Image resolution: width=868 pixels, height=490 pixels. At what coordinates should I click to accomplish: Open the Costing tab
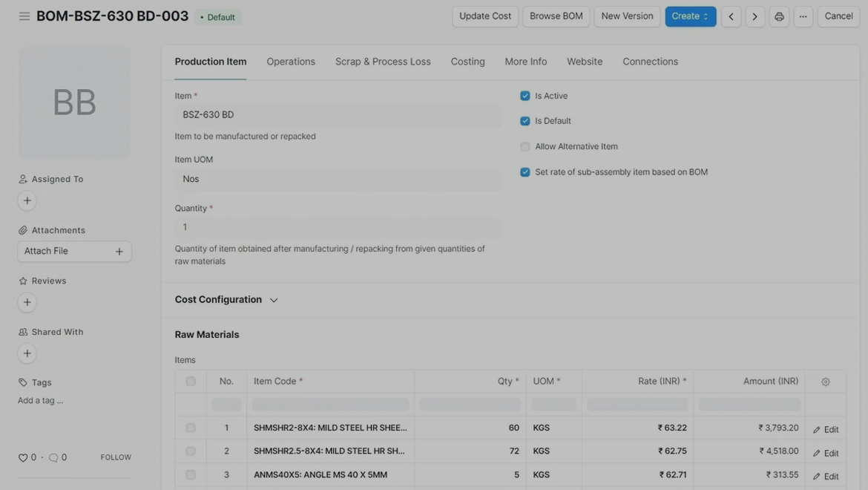pyautogui.click(x=467, y=62)
